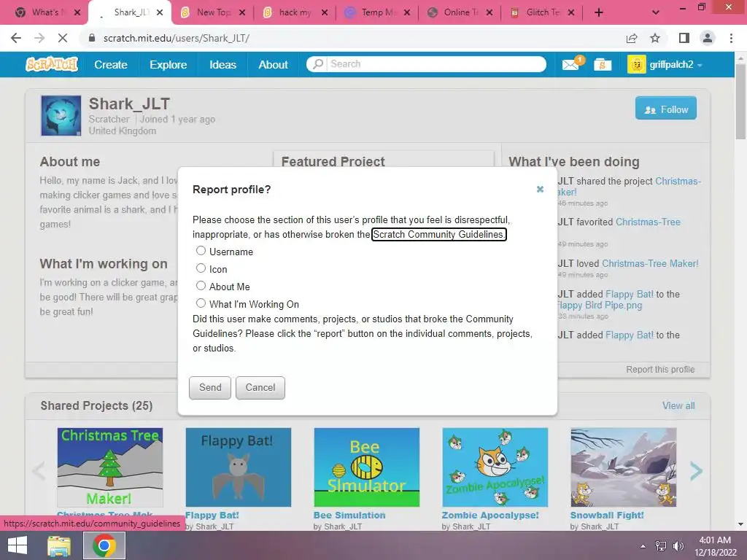Share this page icon

coord(632,38)
